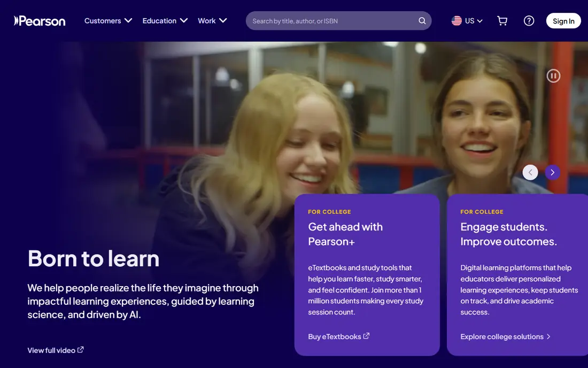
Task: Click the eTextbooks and study tools description
Action: [x=366, y=289]
